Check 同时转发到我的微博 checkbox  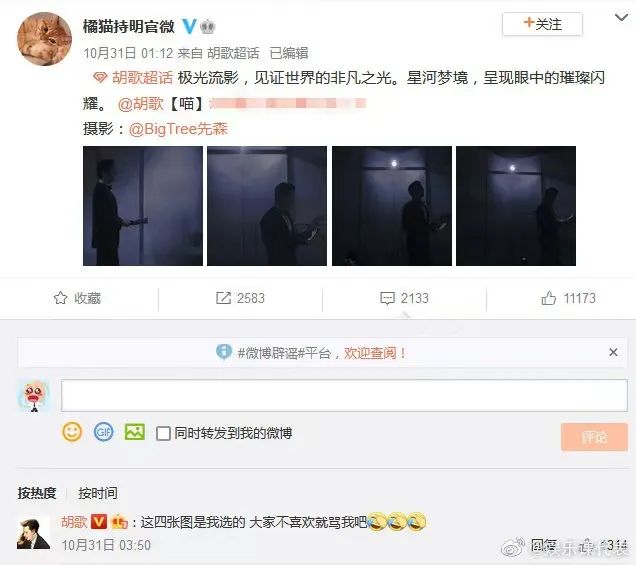coord(163,433)
